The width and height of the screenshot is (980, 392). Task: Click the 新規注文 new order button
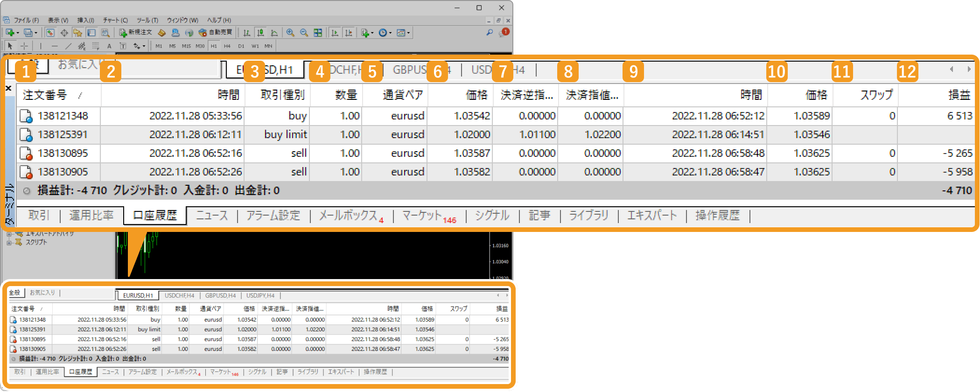pos(135,33)
